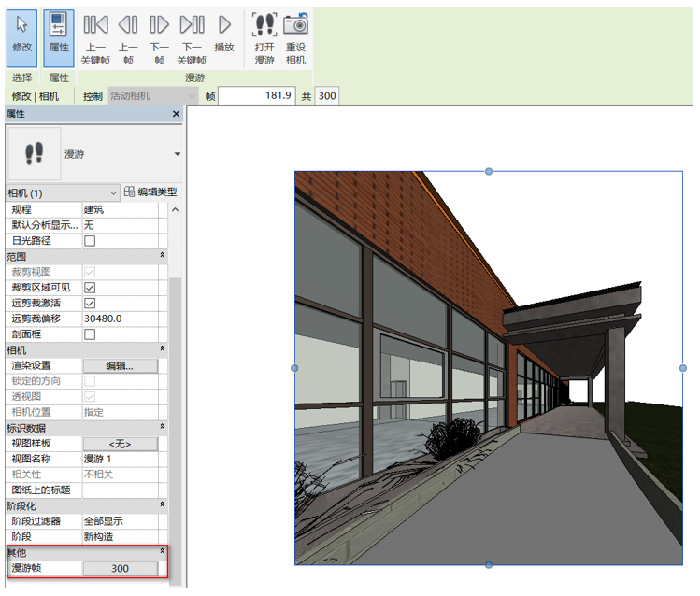The image size is (700, 596).
Task: Click the 漫游帧 300 button
Action: pos(120,568)
